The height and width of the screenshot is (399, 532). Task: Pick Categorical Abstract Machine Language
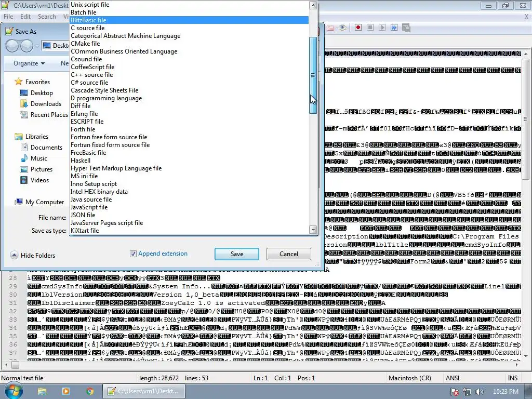pos(189,36)
